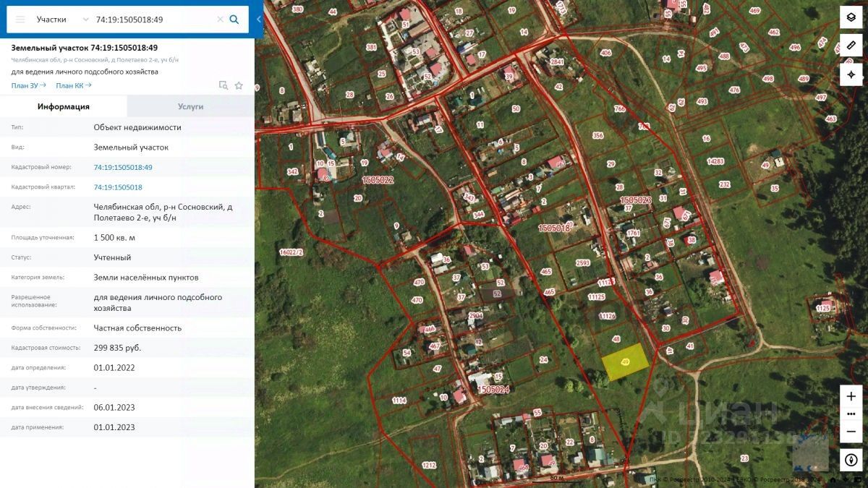Activate the ruler measurement tool
This screenshot has height=488, width=868.
click(x=851, y=46)
